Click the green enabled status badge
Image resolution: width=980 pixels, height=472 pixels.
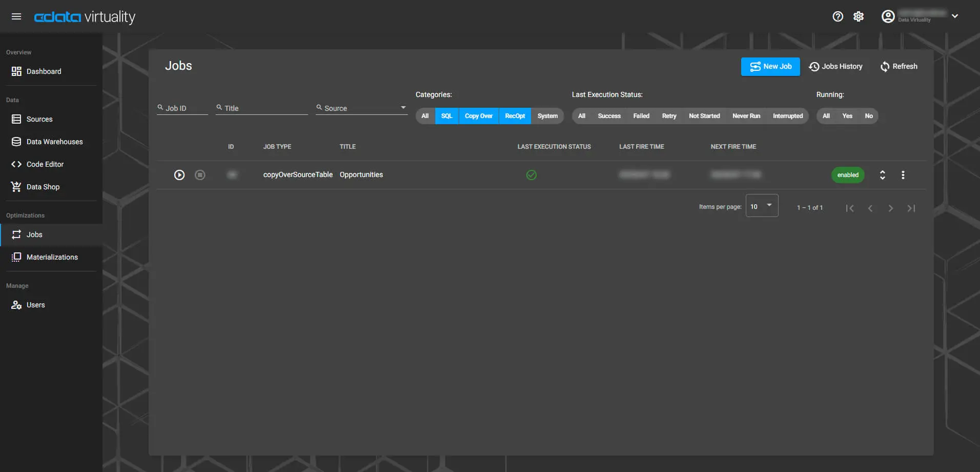[x=847, y=175]
